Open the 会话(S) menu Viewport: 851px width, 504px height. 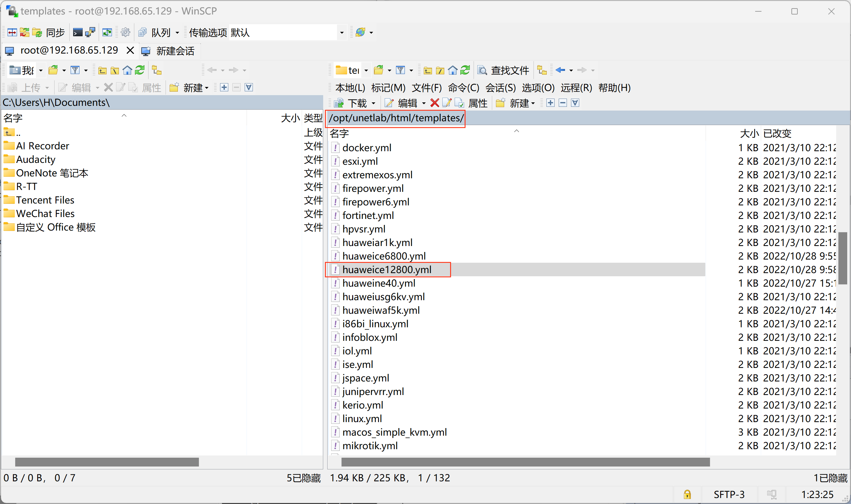coord(501,88)
